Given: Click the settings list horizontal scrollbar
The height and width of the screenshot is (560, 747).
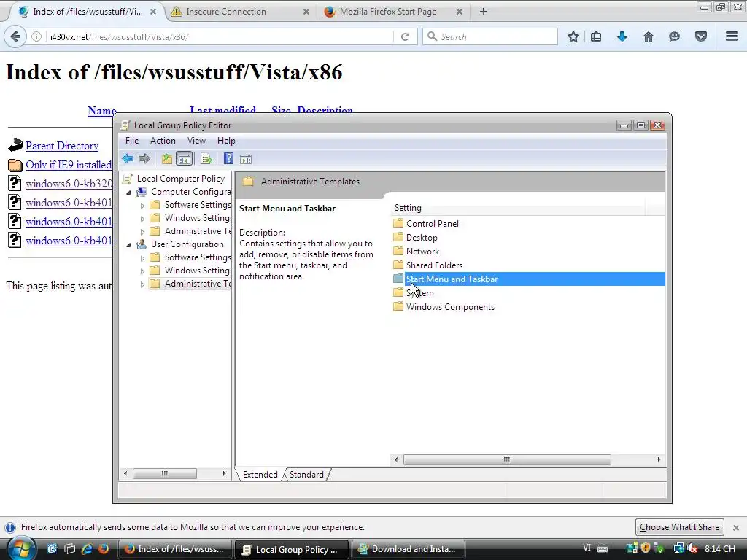Looking at the screenshot, I should [x=507, y=459].
